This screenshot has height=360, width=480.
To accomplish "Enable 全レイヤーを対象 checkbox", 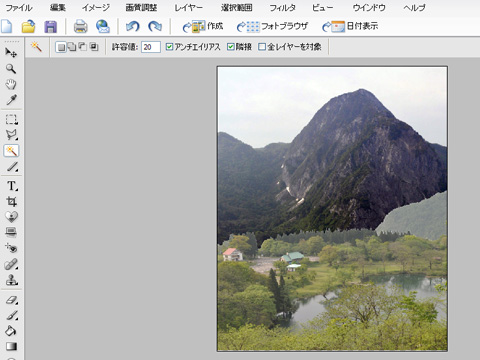I will [262, 47].
